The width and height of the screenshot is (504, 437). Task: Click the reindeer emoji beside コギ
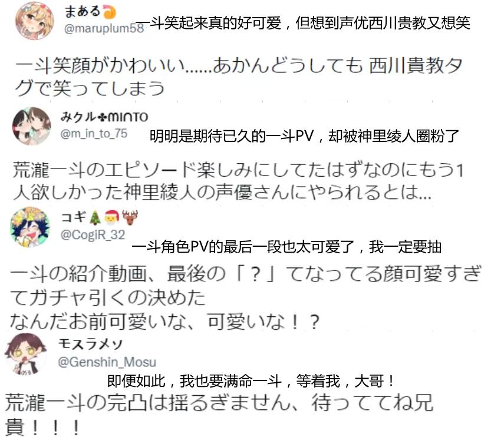click(x=130, y=218)
